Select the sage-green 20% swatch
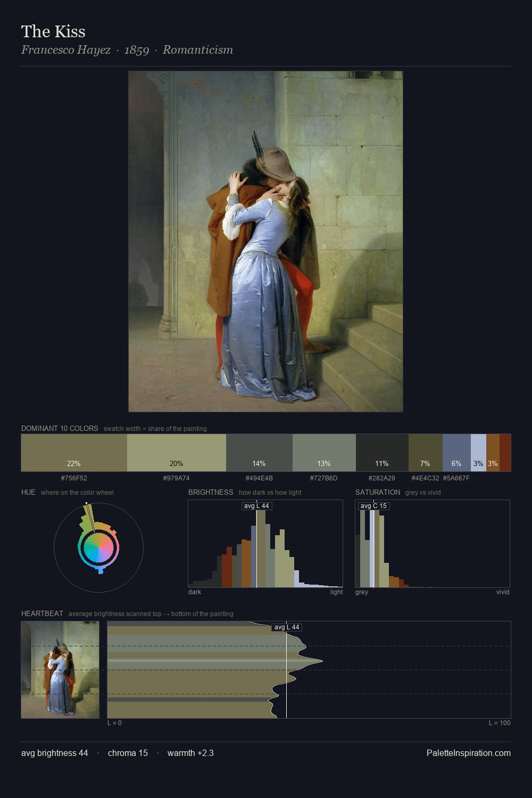532x798 pixels. (177, 453)
